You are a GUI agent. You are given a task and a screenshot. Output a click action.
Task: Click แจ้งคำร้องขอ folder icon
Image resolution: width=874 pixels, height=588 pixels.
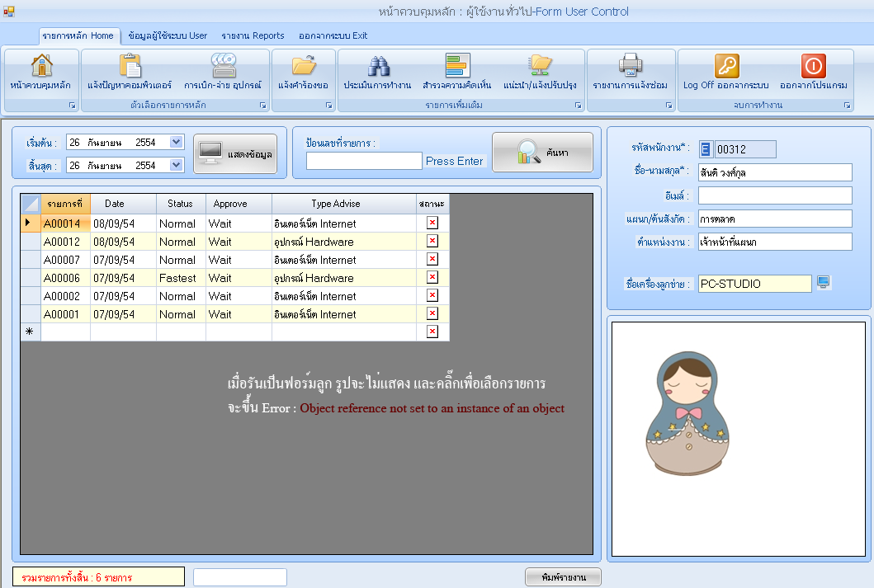click(304, 66)
